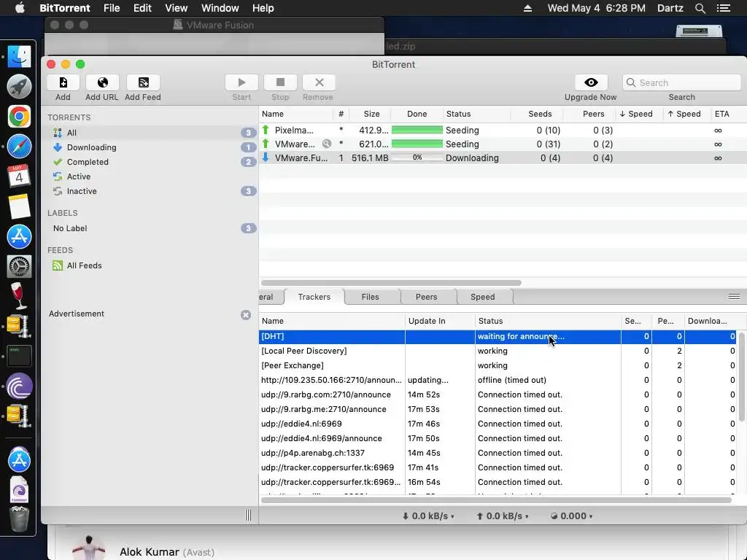
Task: Click the green progress bar of Pixelma torrent
Action: (x=417, y=130)
